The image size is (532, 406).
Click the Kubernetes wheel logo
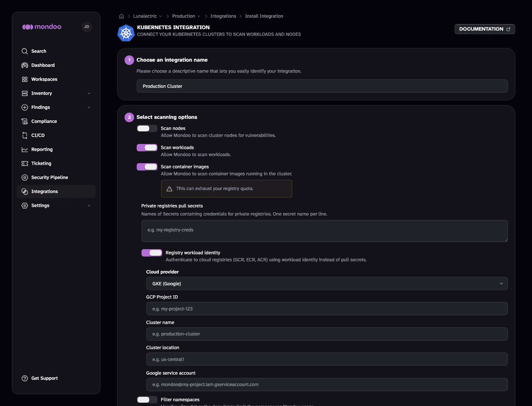[x=126, y=33]
